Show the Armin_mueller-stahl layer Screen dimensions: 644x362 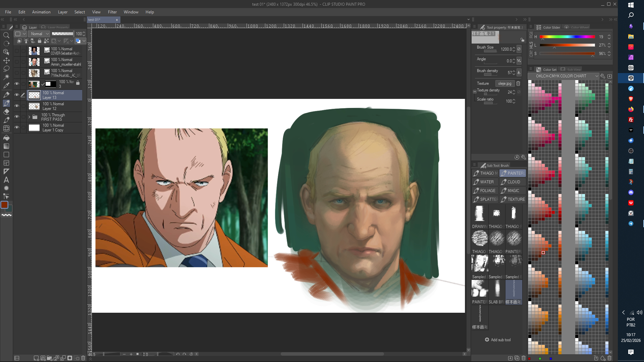16,62
